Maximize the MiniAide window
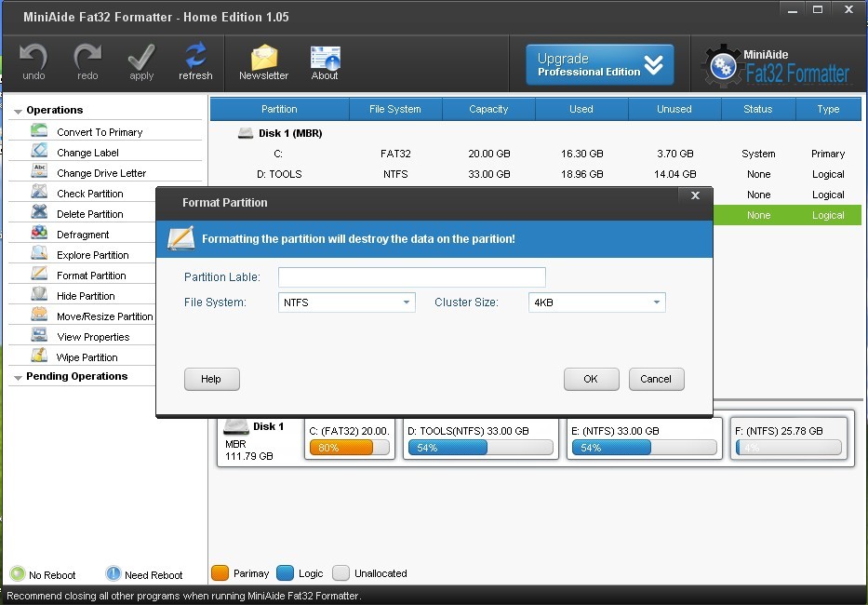 (x=818, y=10)
